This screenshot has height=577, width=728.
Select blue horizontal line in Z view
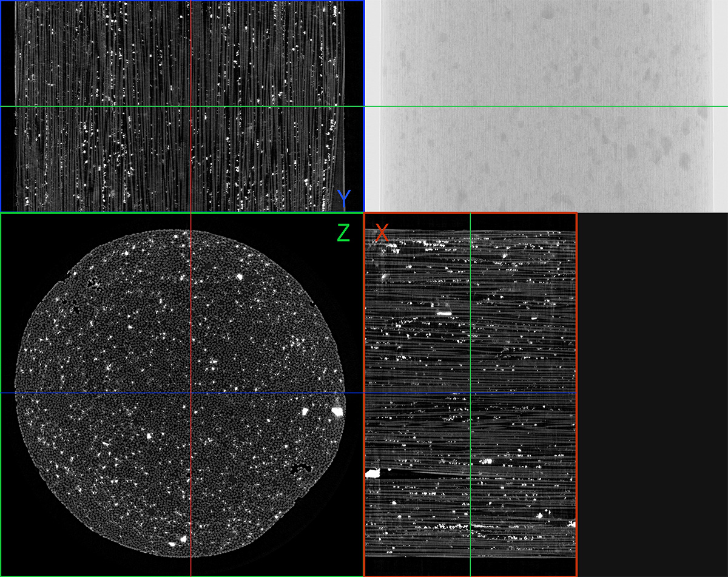tap(91, 393)
